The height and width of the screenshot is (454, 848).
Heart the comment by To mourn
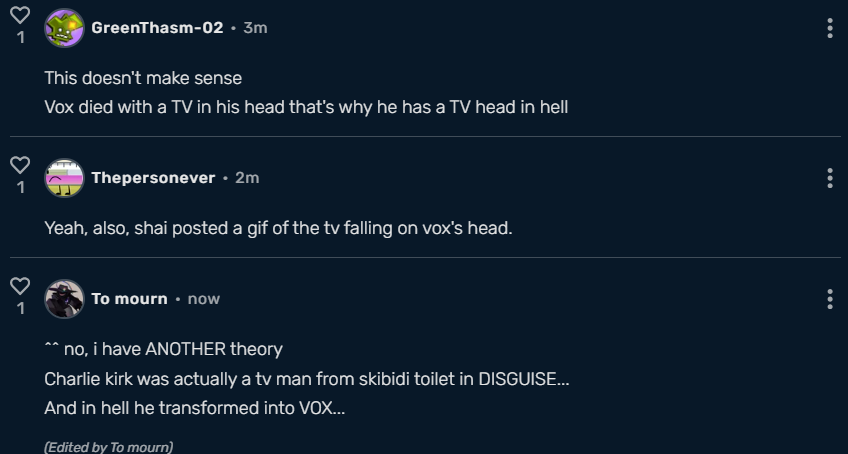[x=20, y=286]
